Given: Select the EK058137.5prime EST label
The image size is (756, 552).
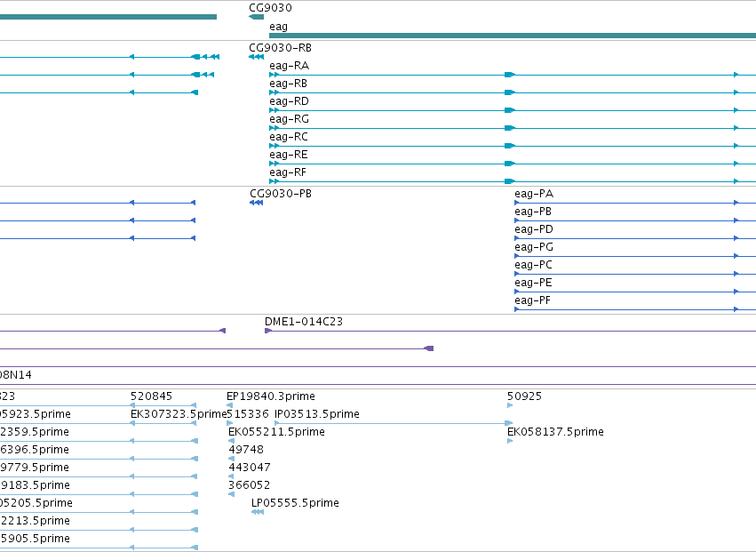Looking at the screenshot, I should pyautogui.click(x=555, y=432).
